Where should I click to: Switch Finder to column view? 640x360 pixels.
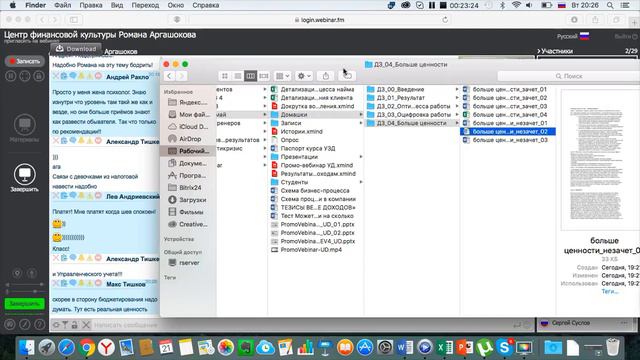click(x=250, y=76)
